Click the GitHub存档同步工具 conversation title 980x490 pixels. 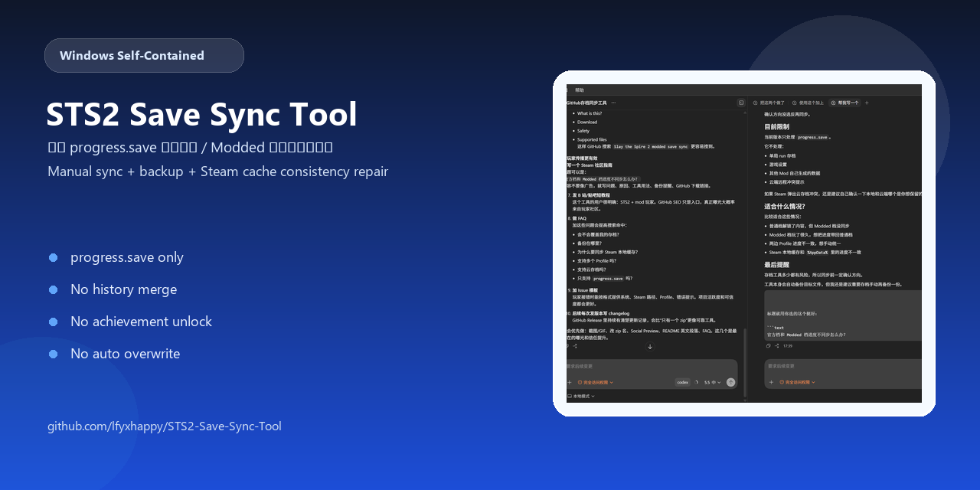pos(586,103)
